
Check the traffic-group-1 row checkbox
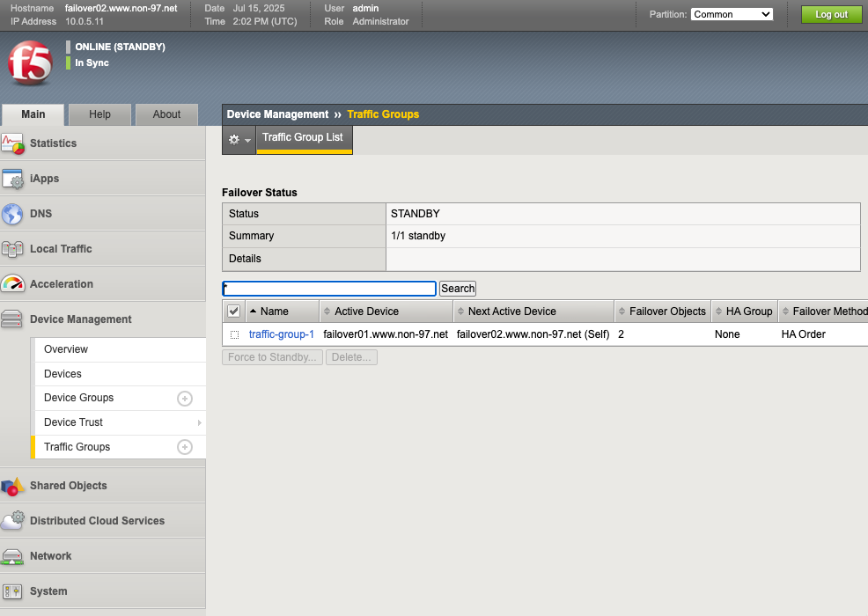click(235, 334)
